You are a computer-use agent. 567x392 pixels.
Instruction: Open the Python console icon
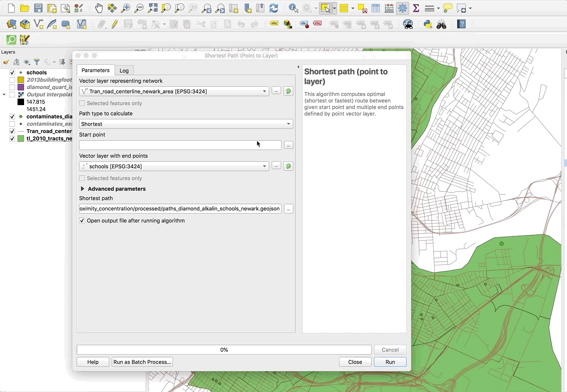(427, 24)
